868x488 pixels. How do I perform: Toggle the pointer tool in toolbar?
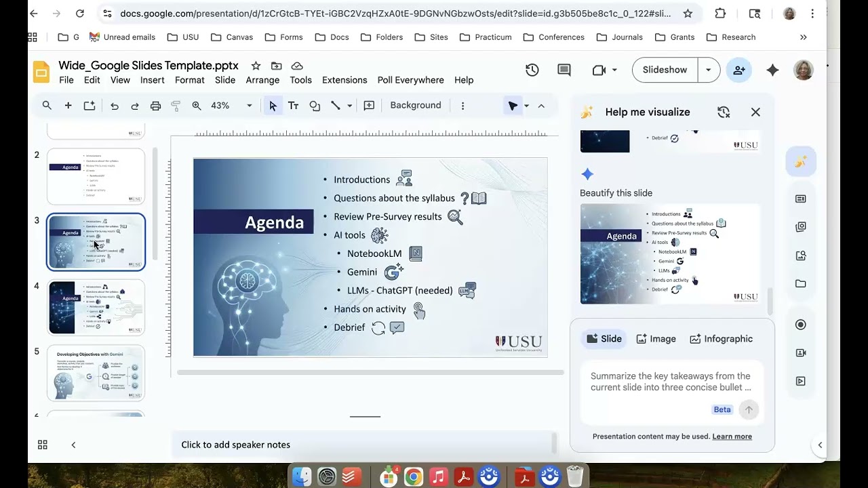coord(513,106)
